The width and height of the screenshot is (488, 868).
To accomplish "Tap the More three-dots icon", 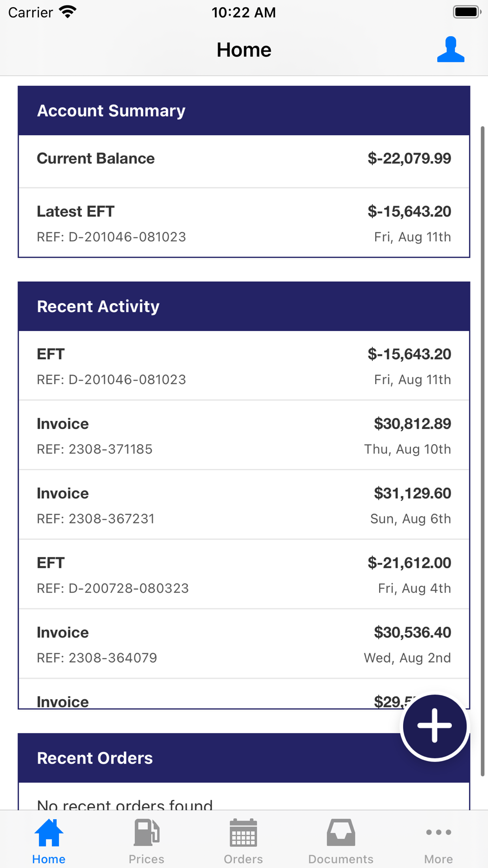I will pyautogui.click(x=438, y=833).
